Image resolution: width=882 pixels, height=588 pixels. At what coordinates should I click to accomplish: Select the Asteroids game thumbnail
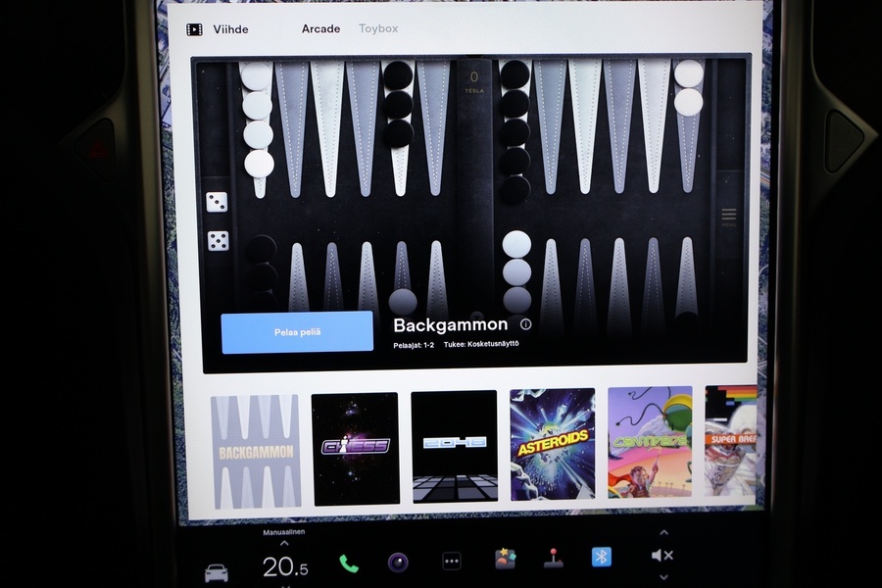pos(552,444)
